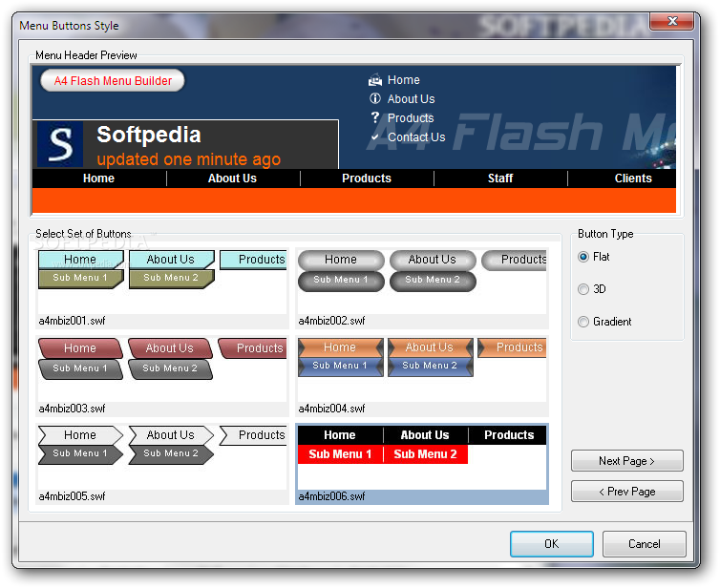Close the Menu Buttons Style window

[672, 21]
